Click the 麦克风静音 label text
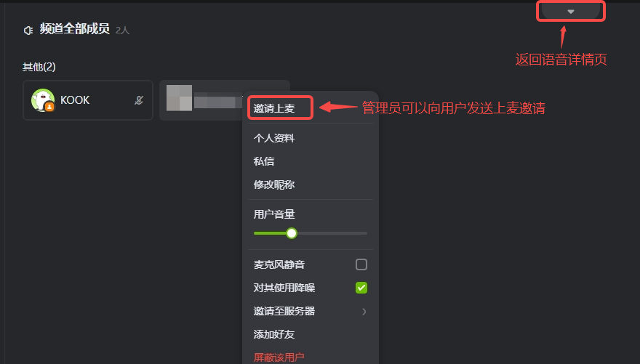Screen dimensions: 640x364 [279, 264]
